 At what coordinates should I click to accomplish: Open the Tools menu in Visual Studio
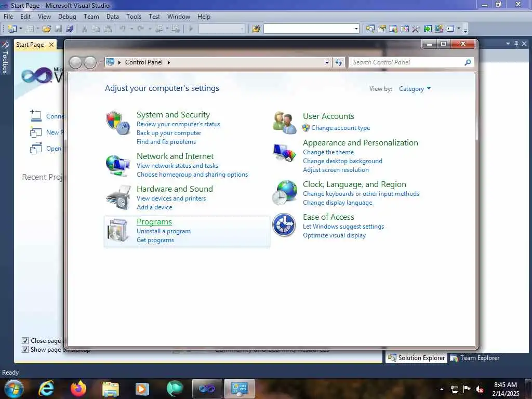(134, 17)
